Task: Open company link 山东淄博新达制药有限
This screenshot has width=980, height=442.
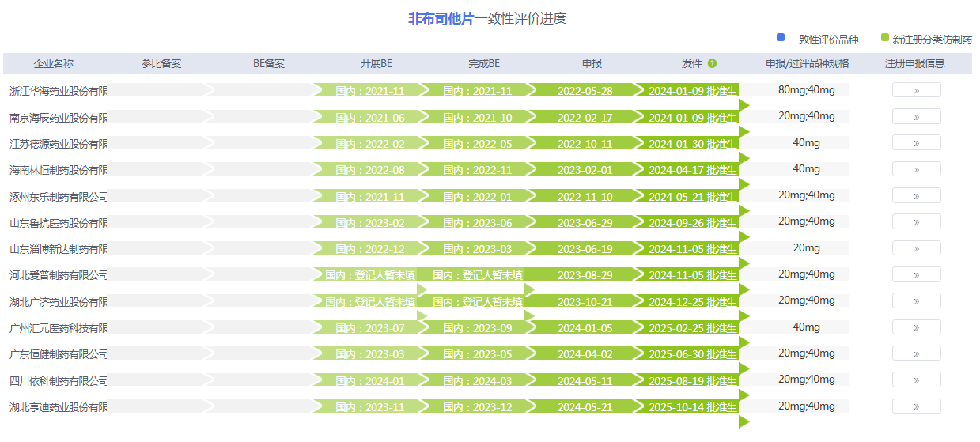Action: (x=59, y=249)
